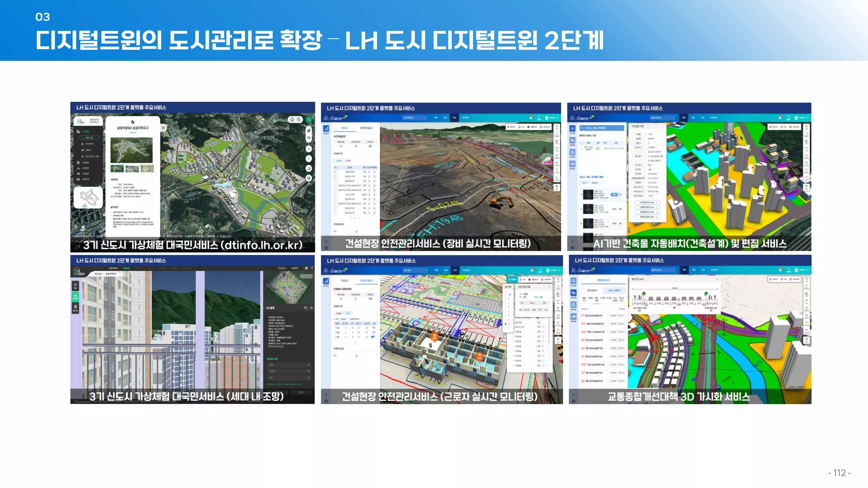Open third dropdown below A2 블록 details
Screen dimensions: 868x488
click(x=289, y=377)
